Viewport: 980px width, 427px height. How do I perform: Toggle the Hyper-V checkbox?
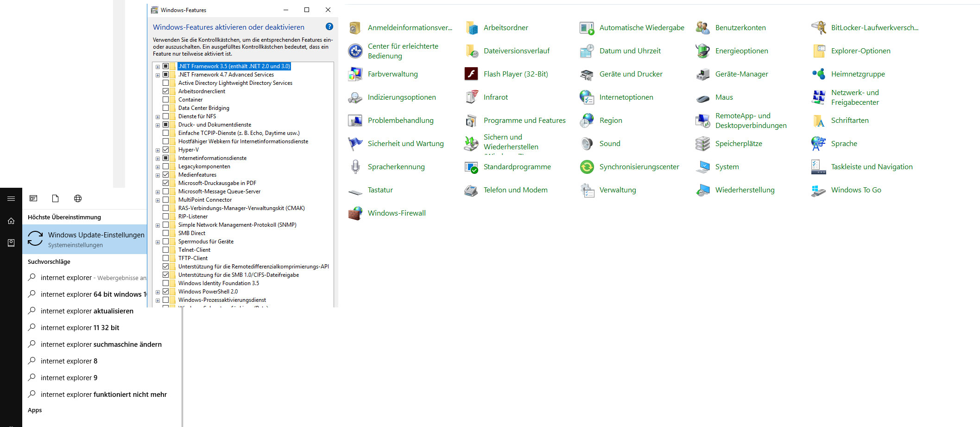click(x=165, y=149)
